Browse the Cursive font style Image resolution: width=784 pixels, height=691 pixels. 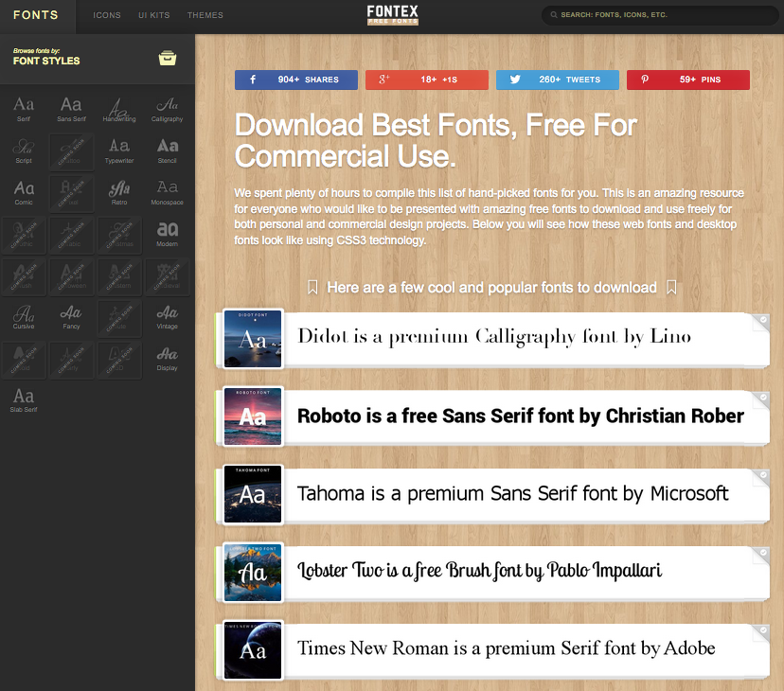pyautogui.click(x=24, y=317)
